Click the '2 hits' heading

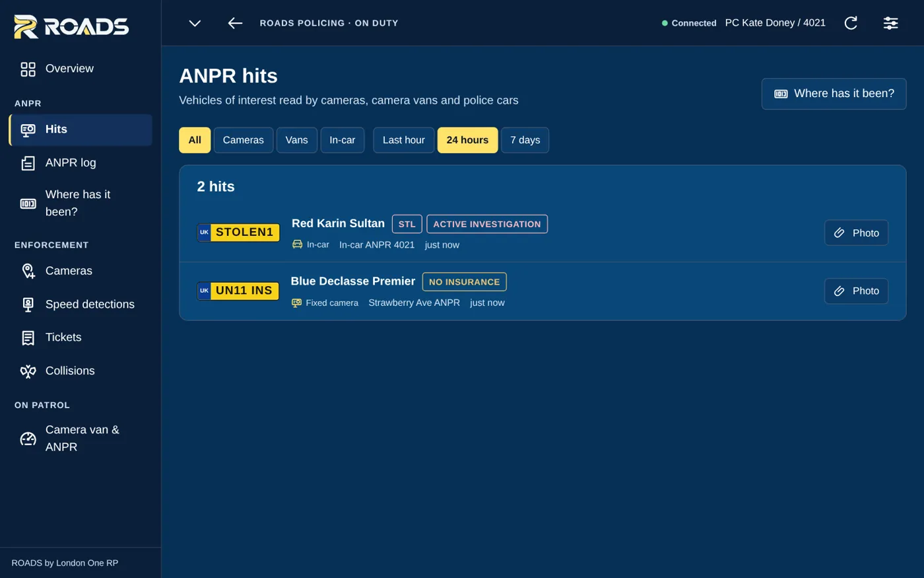(x=216, y=187)
